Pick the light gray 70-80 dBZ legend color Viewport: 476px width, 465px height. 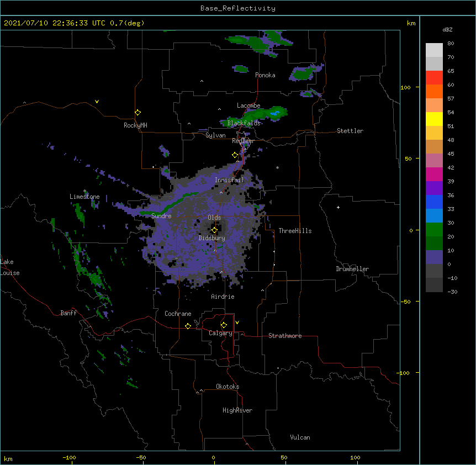click(x=434, y=50)
